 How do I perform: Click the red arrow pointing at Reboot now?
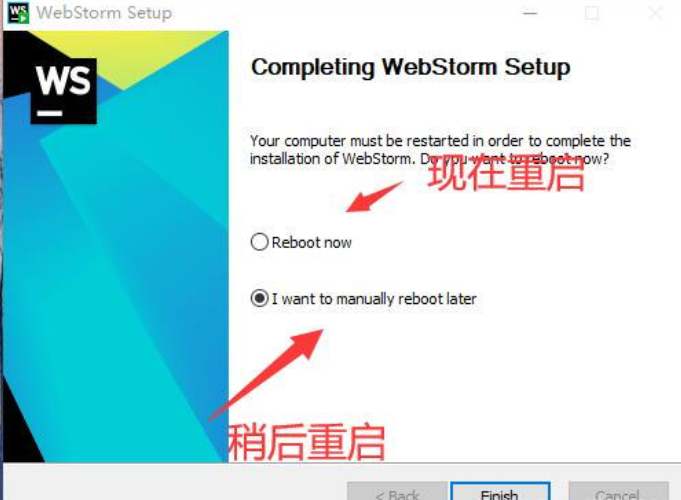click(374, 196)
